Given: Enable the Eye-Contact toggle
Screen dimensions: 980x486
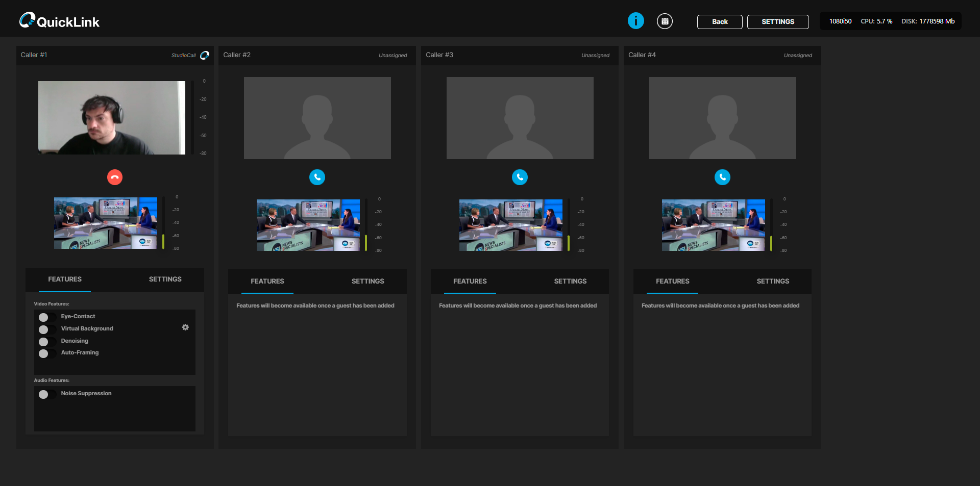Looking at the screenshot, I should point(46,317).
